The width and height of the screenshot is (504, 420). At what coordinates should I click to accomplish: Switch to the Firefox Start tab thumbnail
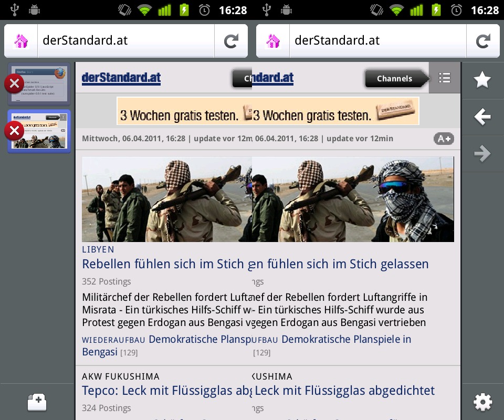[x=39, y=84]
